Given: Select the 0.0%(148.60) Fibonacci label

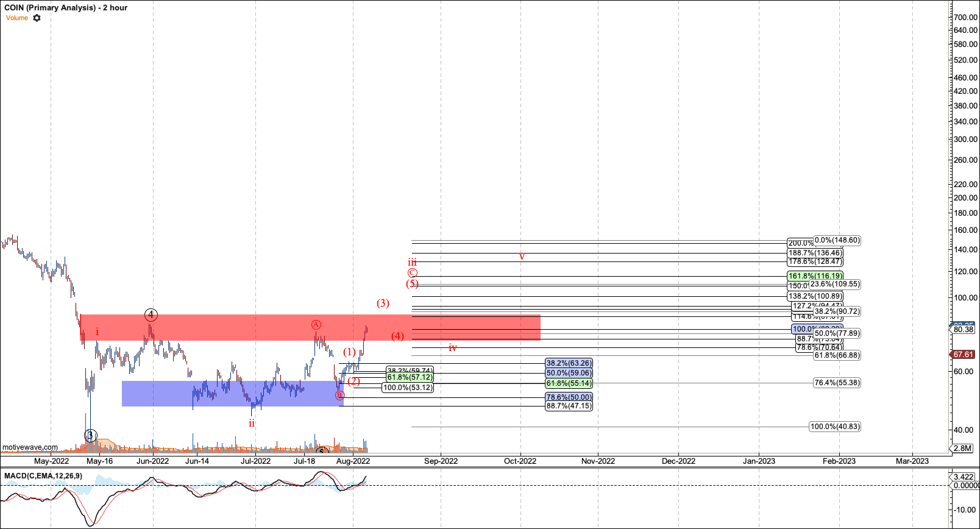Looking at the screenshot, I should [x=837, y=240].
